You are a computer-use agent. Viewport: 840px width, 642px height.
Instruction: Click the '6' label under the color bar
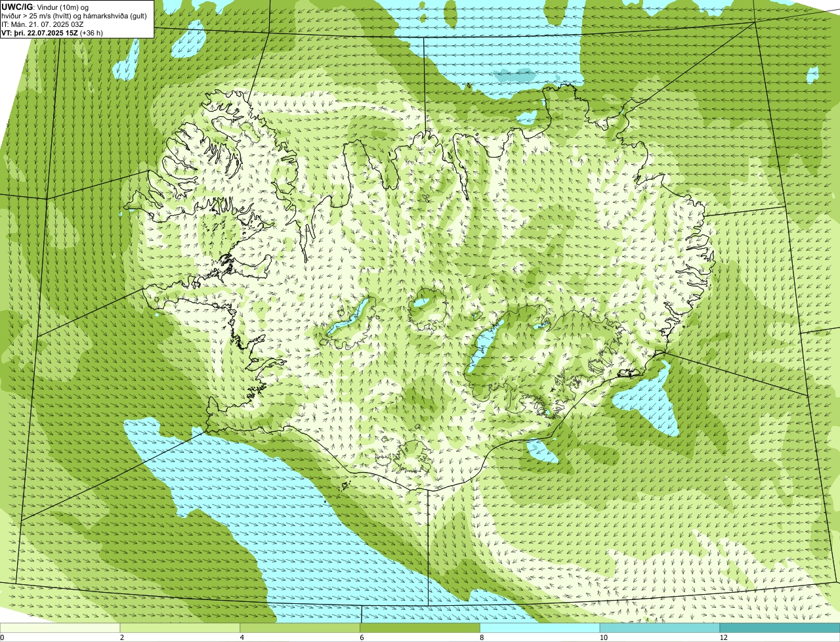click(362, 638)
